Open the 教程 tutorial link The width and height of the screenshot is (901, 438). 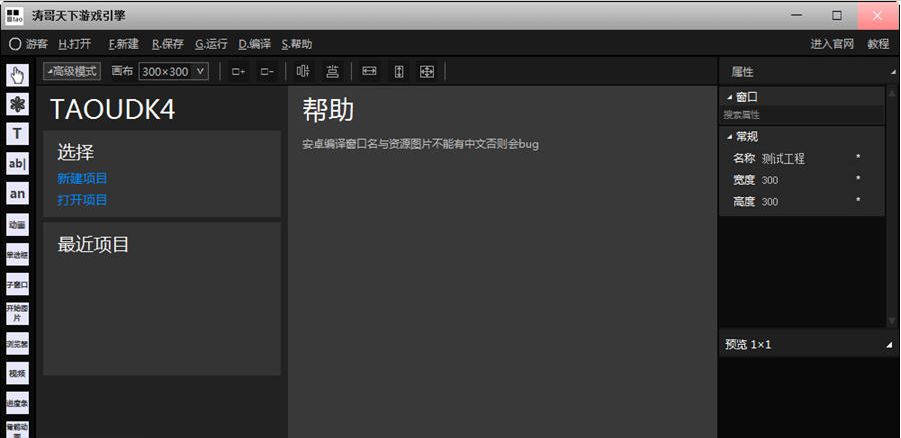tap(878, 44)
